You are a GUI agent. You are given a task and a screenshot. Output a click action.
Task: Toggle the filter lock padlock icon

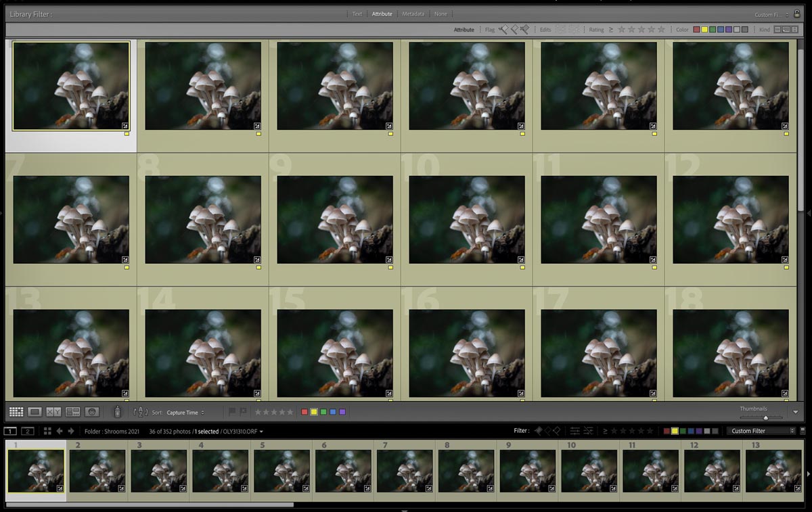(797, 14)
